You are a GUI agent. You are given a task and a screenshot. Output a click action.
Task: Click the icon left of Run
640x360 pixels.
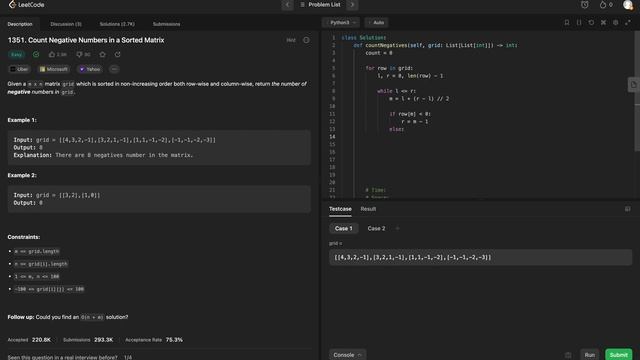coord(568,355)
